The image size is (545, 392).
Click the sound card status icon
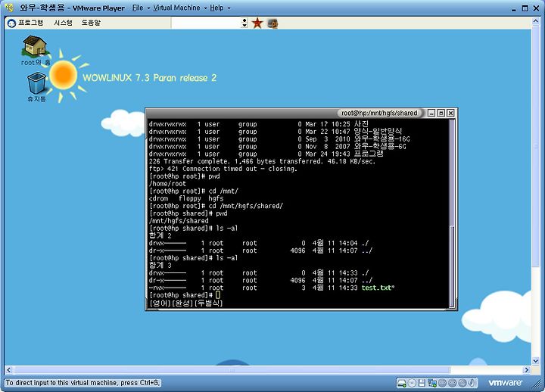click(x=472, y=383)
